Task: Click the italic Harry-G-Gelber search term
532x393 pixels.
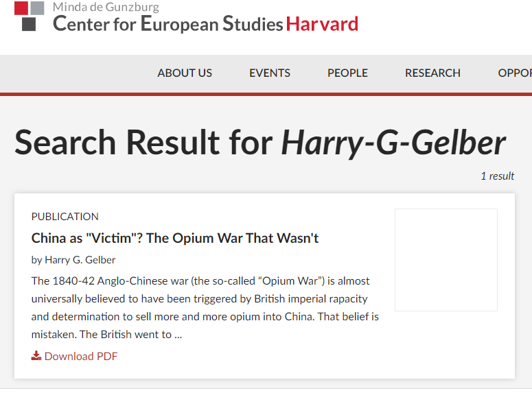Action: (x=393, y=143)
